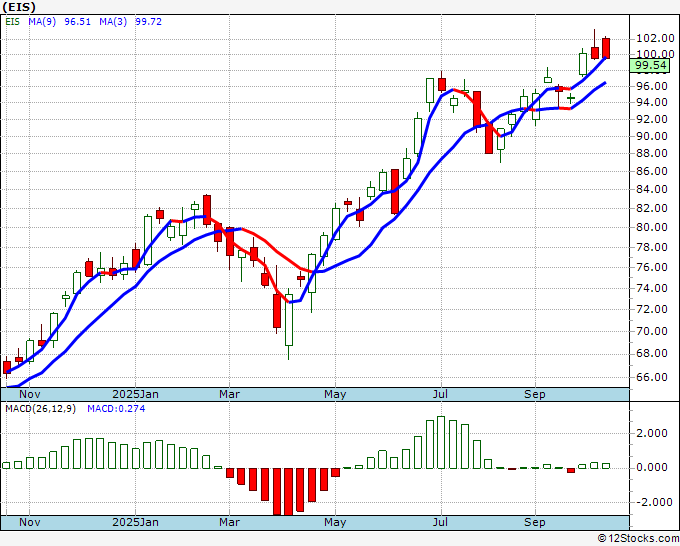The width and height of the screenshot is (680, 546).
Task: Click the MACD:0.274 value label
Action: [116, 409]
